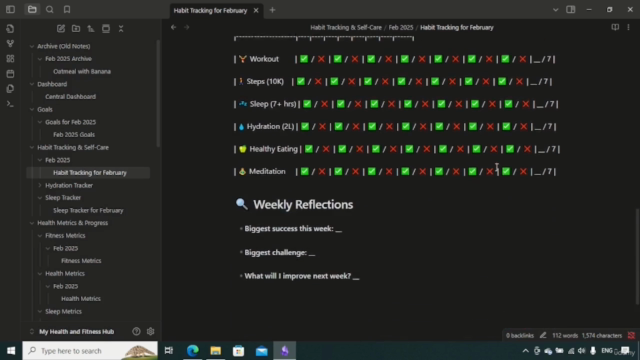Open help question mark icon
The image size is (640, 360).
pos(136,331)
